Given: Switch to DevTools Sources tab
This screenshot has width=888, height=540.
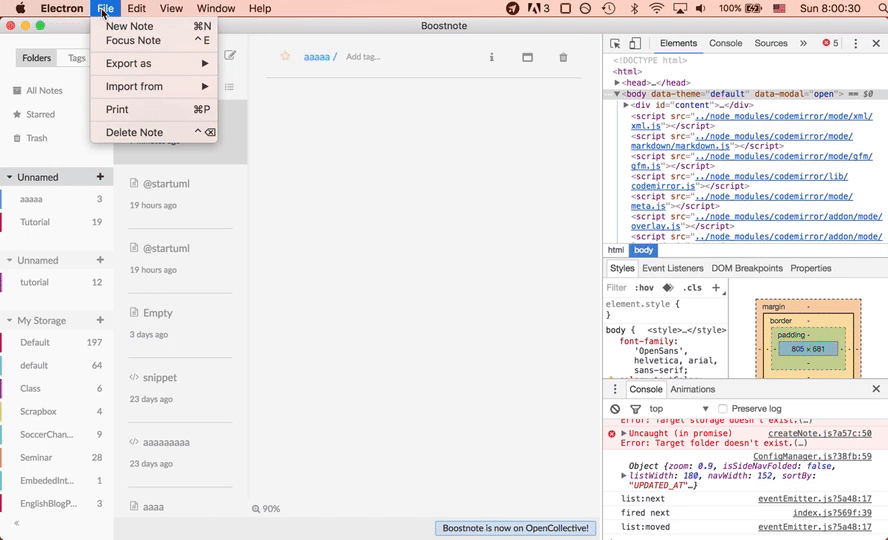Looking at the screenshot, I should pos(771,43).
